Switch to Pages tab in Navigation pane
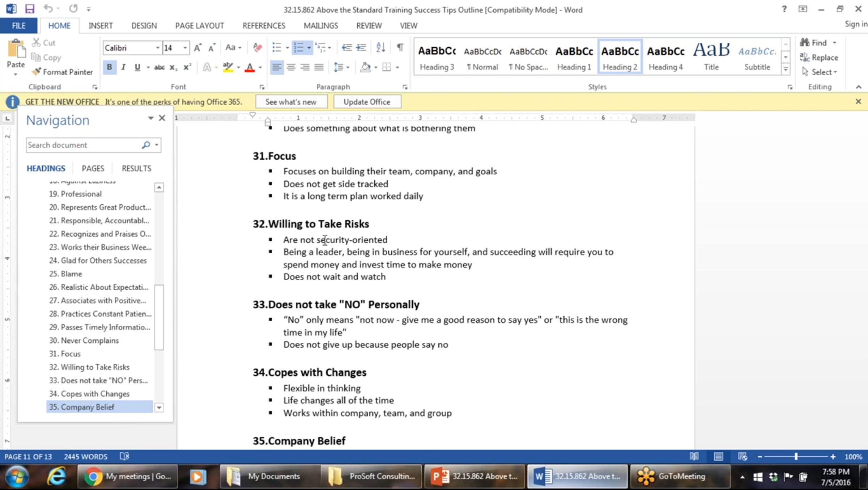The width and height of the screenshot is (868, 490). click(x=93, y=168)
